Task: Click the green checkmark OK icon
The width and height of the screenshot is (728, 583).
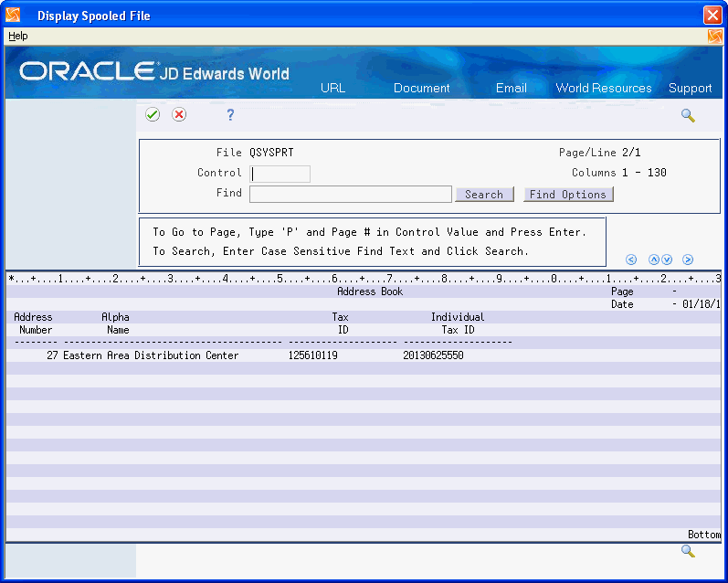Action: (153, 114)
